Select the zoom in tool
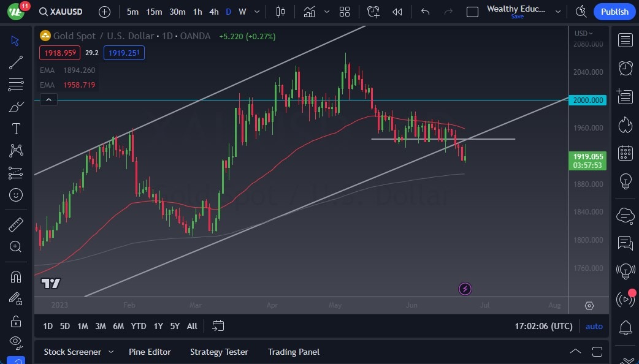This screenshot has width=639, height=364. pyautogui.click(x=15, y=247)
